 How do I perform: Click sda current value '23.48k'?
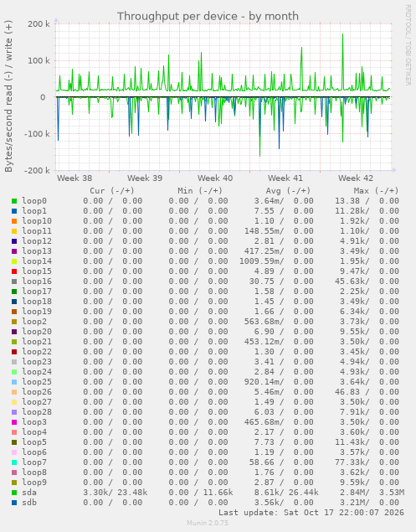coord(132,493)
